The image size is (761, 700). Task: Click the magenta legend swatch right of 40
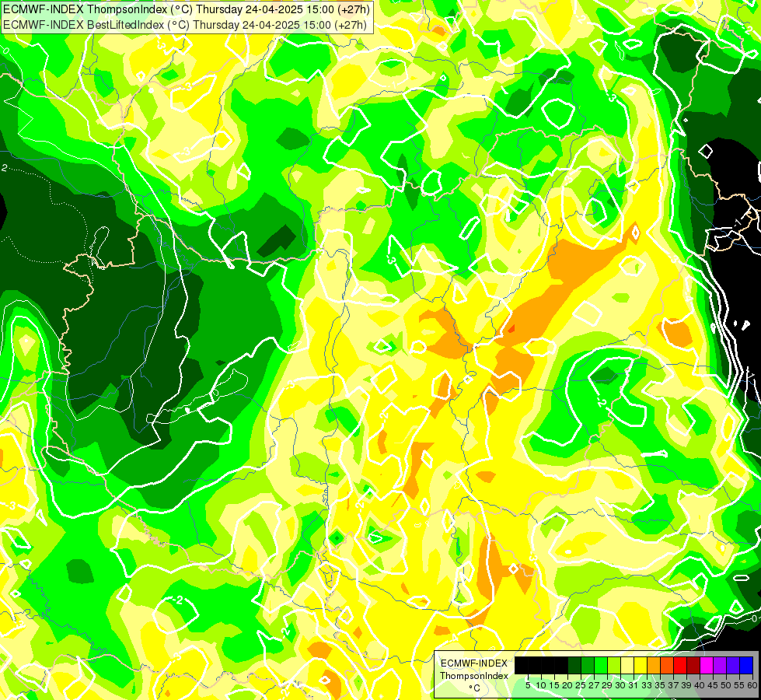point(707,666)
